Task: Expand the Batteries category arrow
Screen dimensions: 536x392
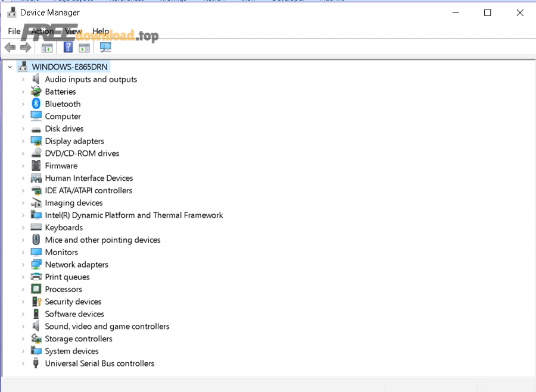Action: (23, 92)
